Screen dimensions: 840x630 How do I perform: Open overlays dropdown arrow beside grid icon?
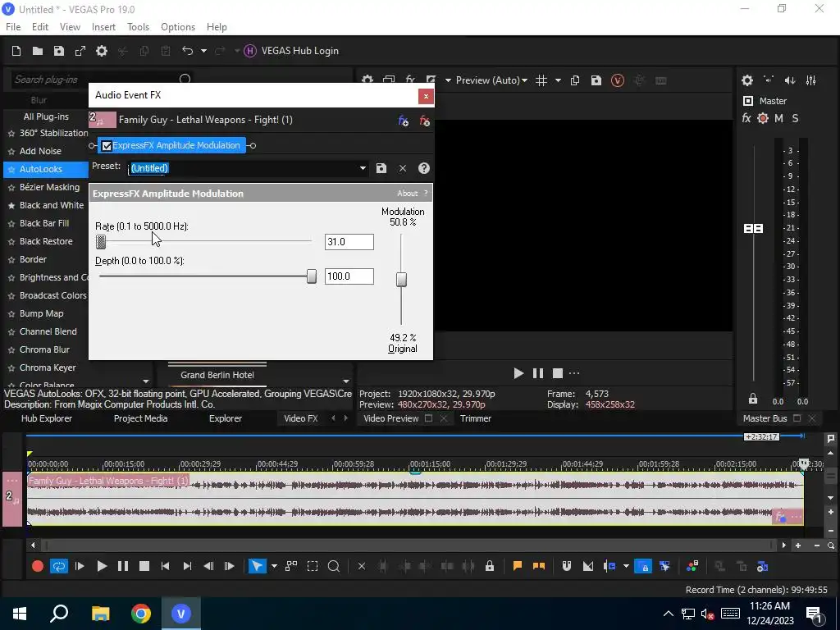[x=558, y=80]
